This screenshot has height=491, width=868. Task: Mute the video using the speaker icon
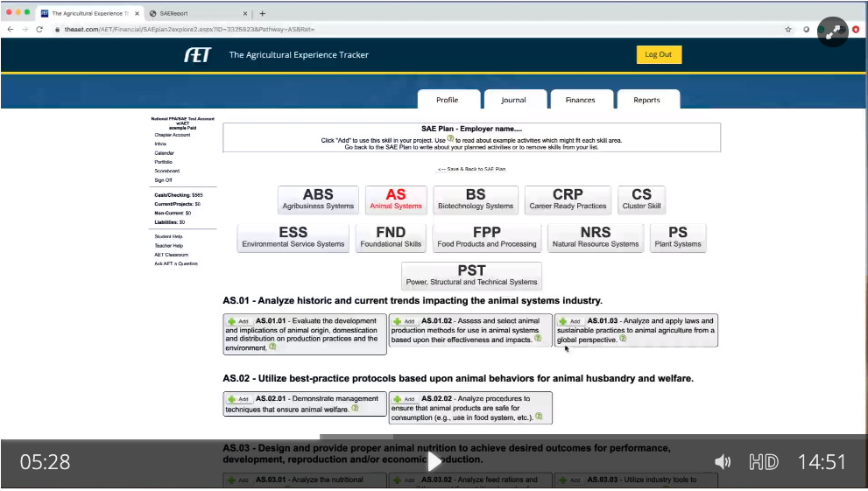pyautogui.click(x=723, y=462)
